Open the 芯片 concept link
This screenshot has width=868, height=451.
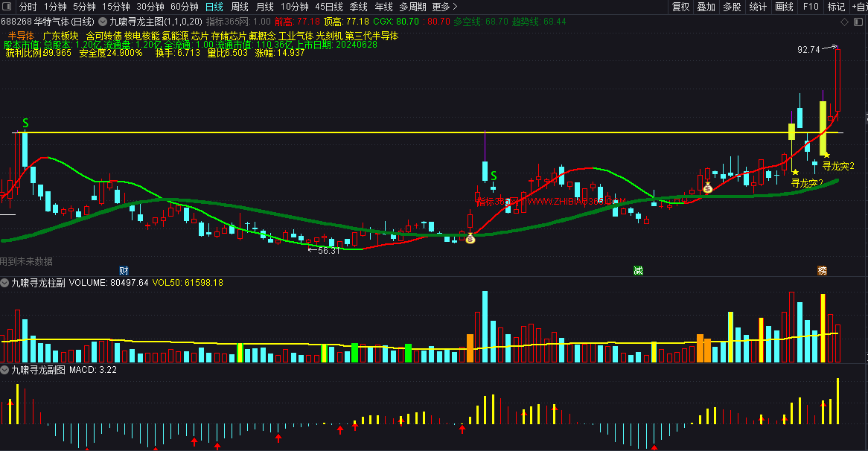(x=200, y=36)
